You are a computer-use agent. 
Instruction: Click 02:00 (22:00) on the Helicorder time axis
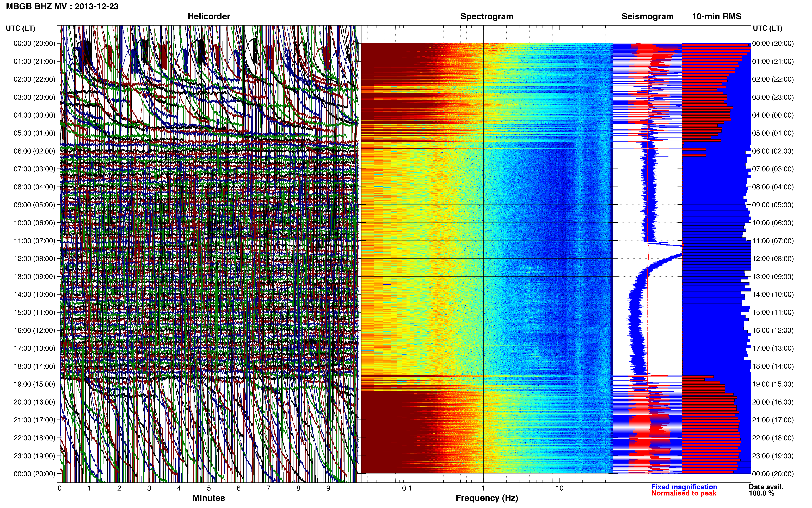click(34, 79)
